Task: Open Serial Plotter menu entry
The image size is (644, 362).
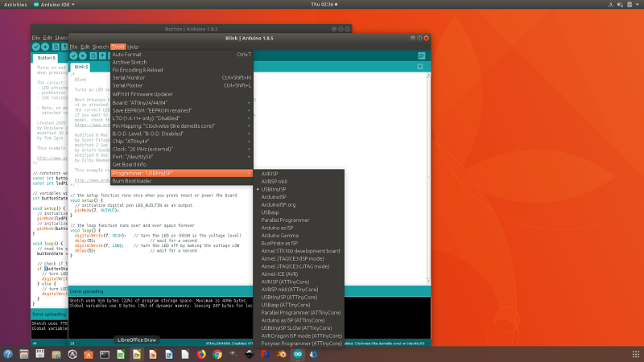Action: [182, 85]
